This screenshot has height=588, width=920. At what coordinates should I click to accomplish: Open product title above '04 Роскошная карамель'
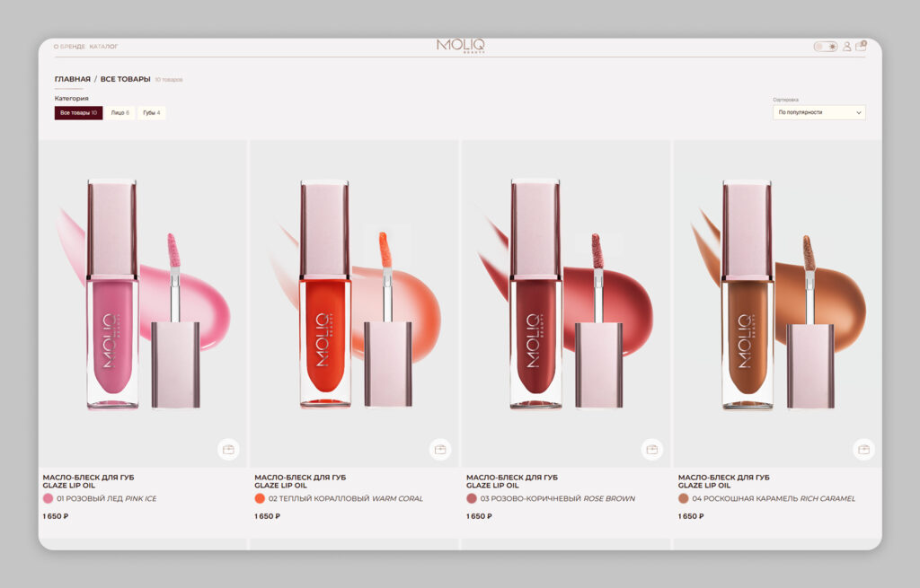click(724, 481)
